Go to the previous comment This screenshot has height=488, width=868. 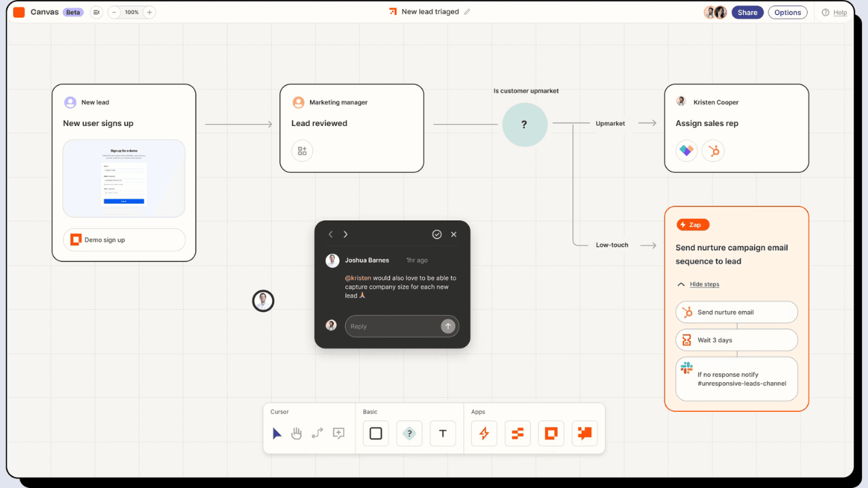(331, 235)
